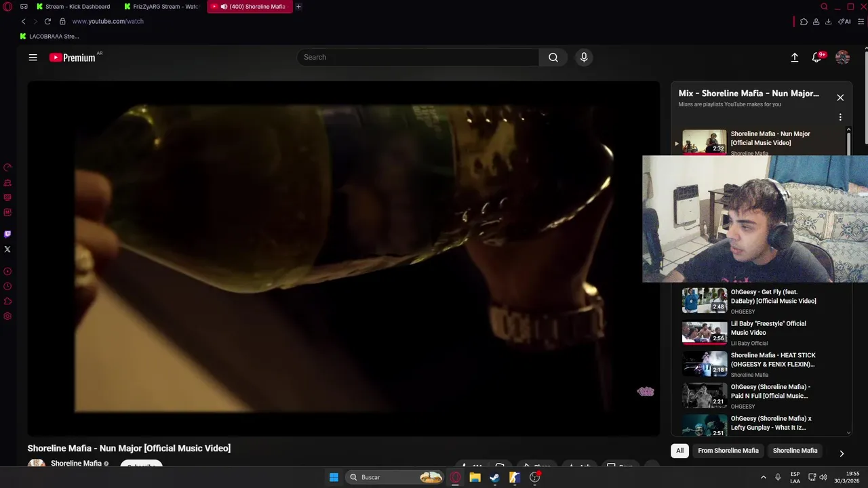Open the Windows Start menu

[x=334, y=477]
